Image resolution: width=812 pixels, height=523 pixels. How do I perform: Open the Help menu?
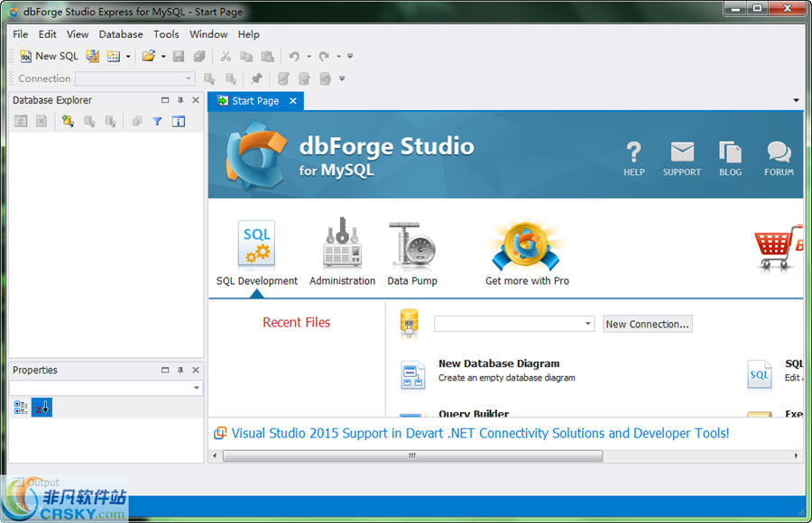point(249,34)
